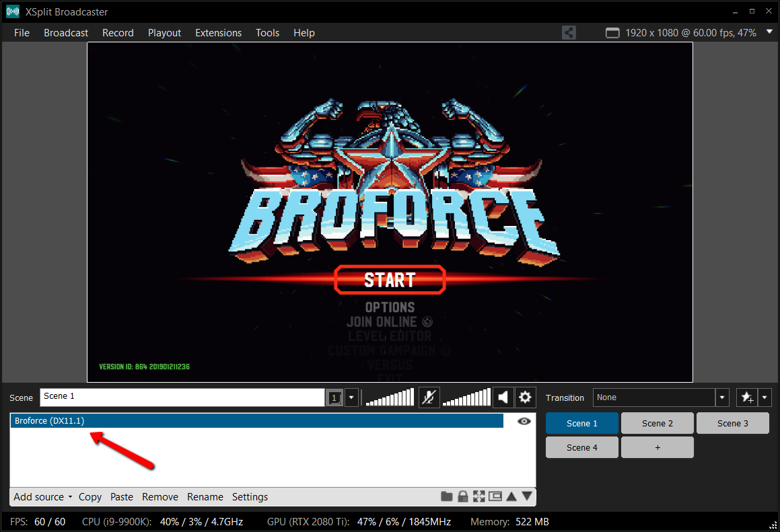The image size is (780, 532).
Task: Open the Extensions menu
Action: [x=218, y=33]
